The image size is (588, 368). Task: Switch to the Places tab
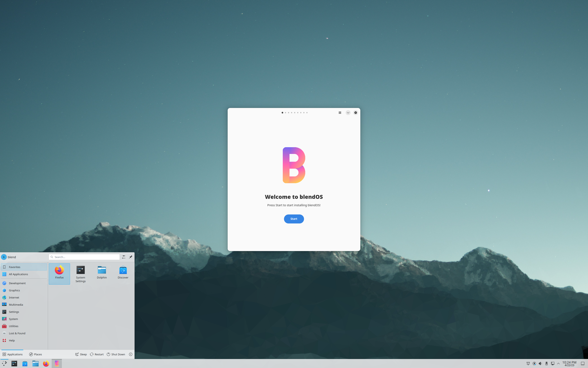pos(36,354)
